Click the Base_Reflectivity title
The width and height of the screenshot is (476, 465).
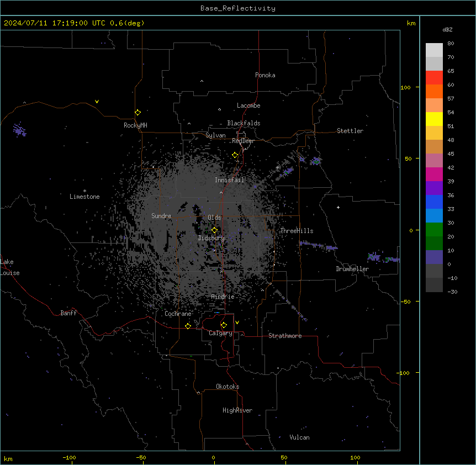tap(238, 8)
